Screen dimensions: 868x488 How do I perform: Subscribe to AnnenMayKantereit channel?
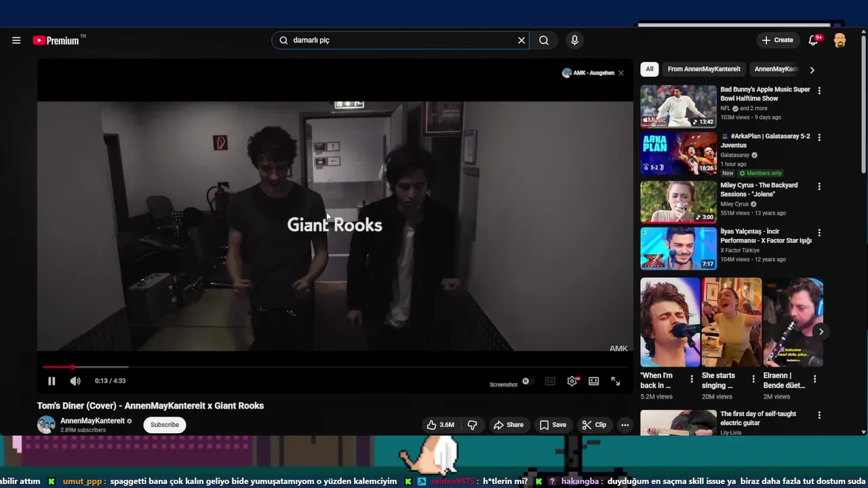(x=165, y=425)
